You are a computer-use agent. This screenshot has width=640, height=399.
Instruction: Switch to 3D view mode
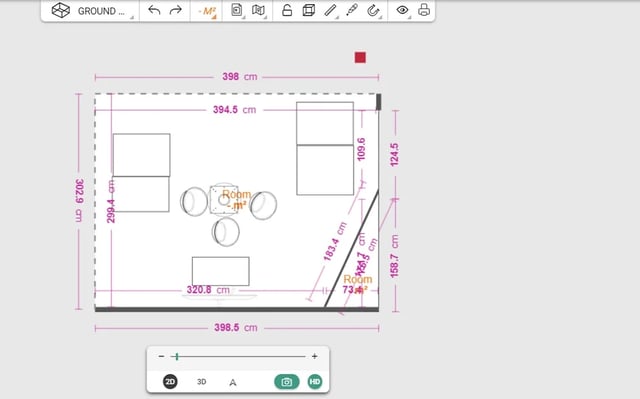tap(202, 382)
